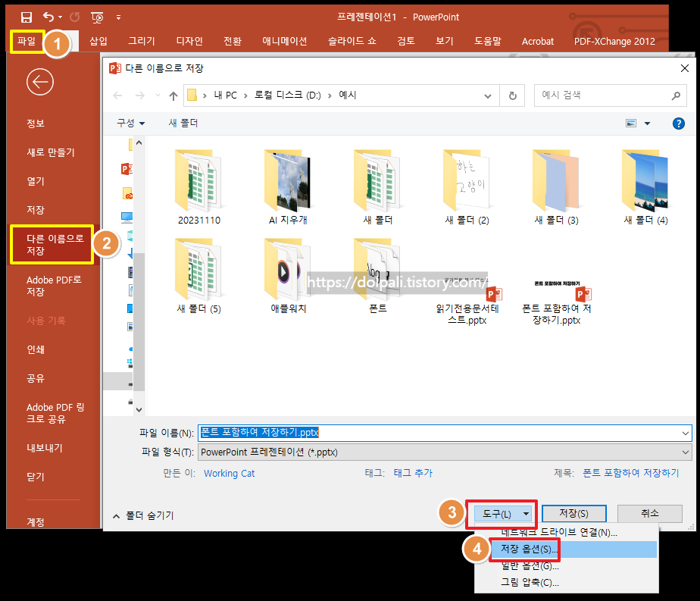
Task: Click the Undo arrow icon
Action: (48, 17)
